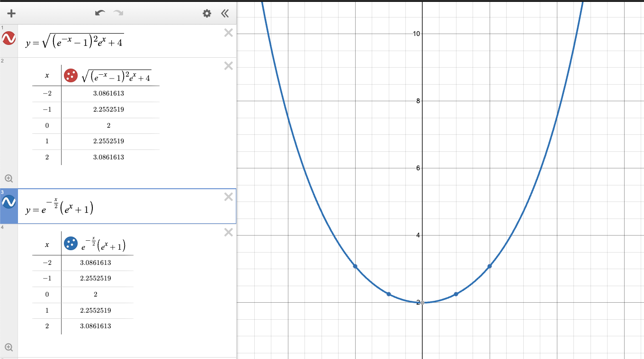Click plotted point at x=-2 on curve

pos(355,266)
